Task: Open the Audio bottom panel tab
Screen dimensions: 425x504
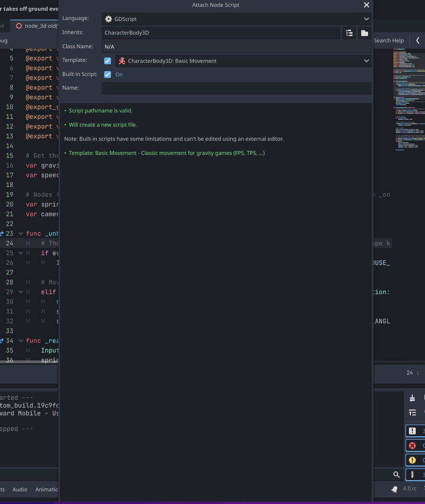Action: pos(20,489)
